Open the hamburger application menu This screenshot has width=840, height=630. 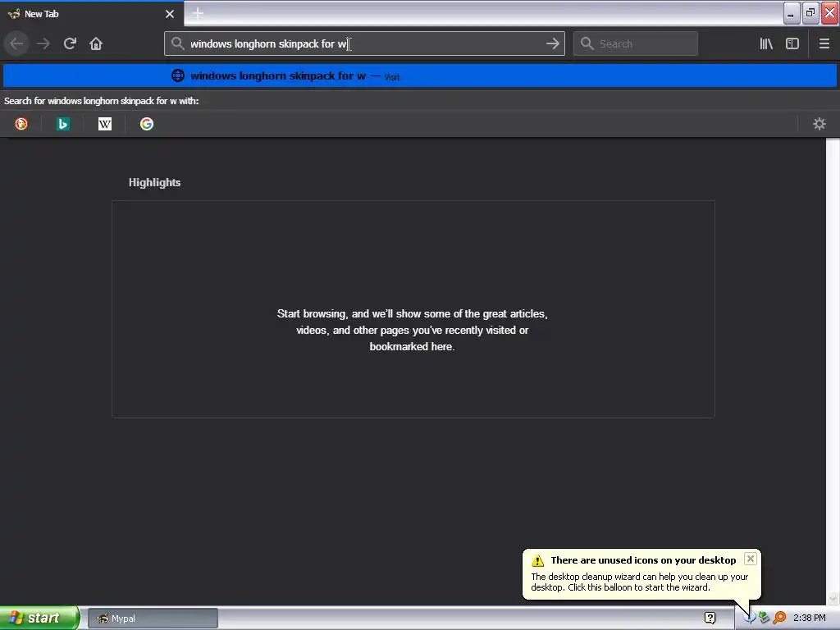click(x=824, y=43)
